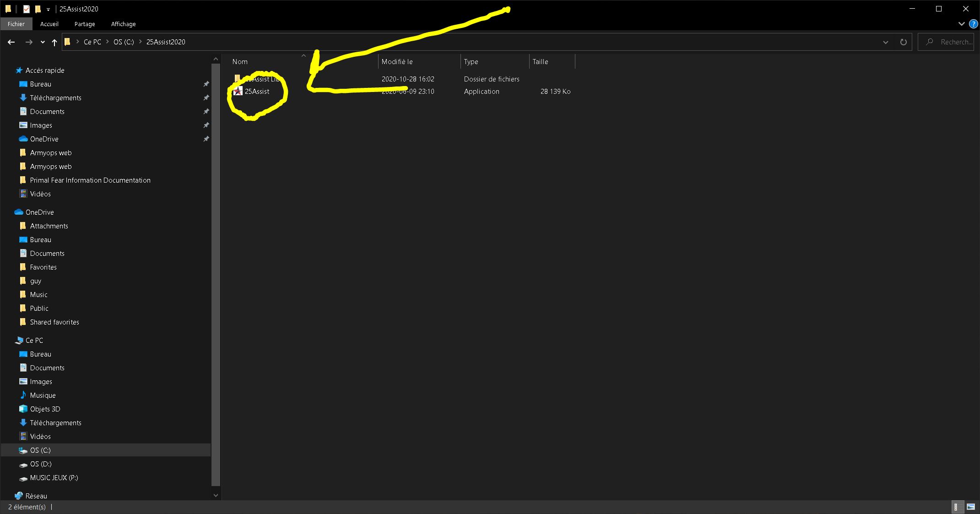
Task: Open the Help question mark icon
Action: pos(973,24)
